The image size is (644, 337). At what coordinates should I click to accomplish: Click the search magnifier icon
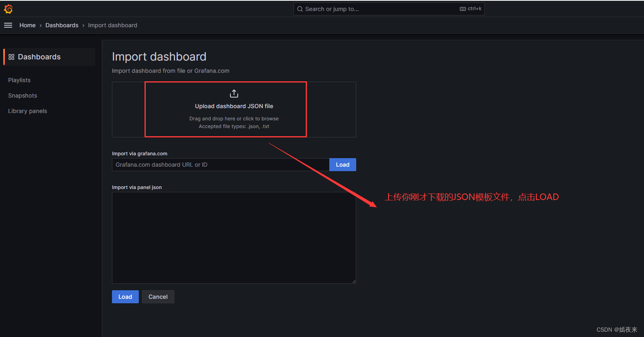(x=300, y=9)
